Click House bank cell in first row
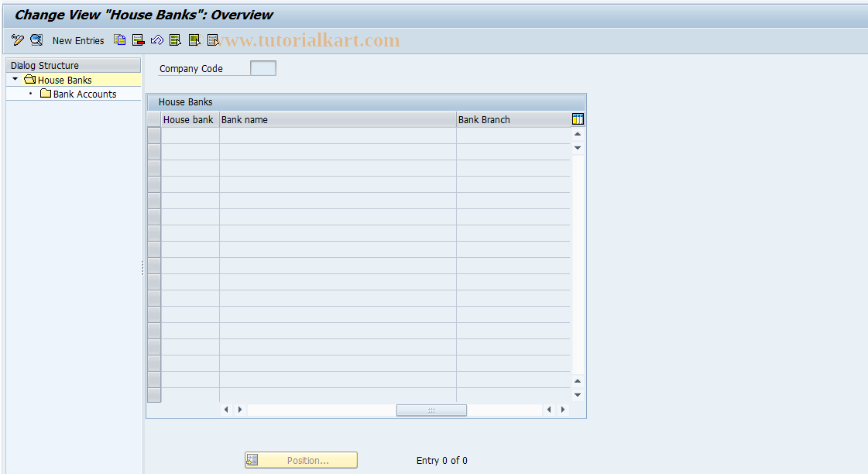This screenshot has width=868, height=474. (190, 136)
